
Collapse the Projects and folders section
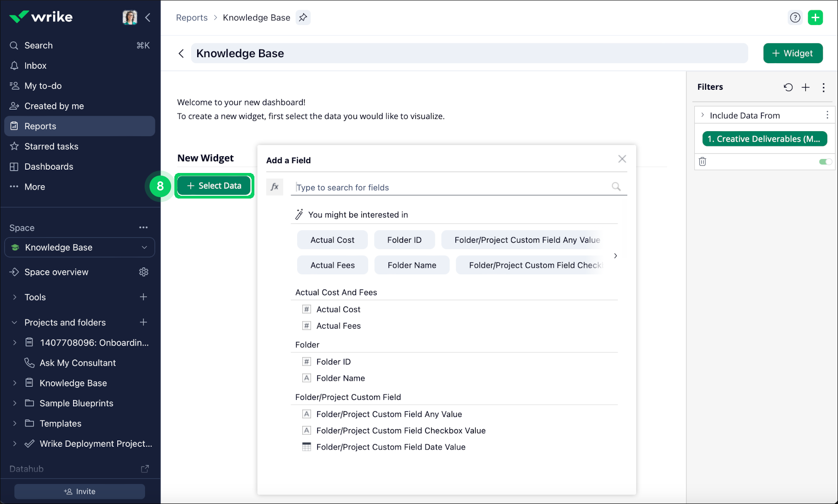coord(14,323)
